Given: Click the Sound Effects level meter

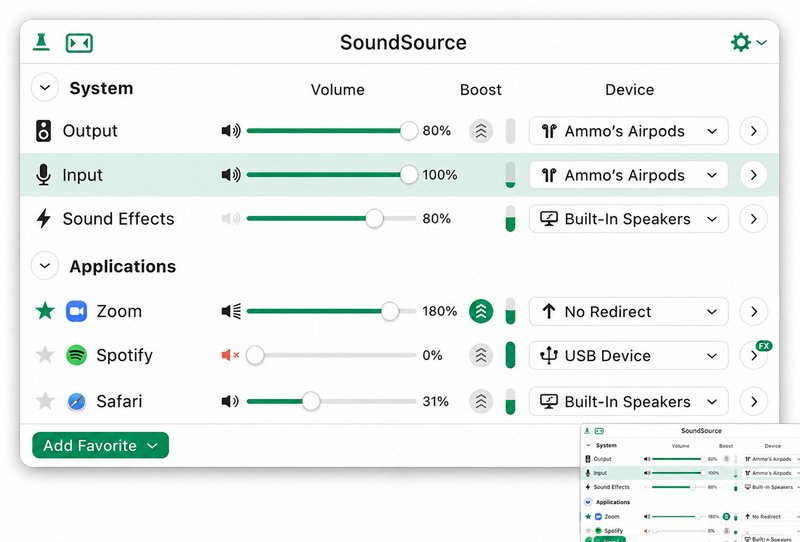Looking at the screenshot, I should [x=510, y=218].
